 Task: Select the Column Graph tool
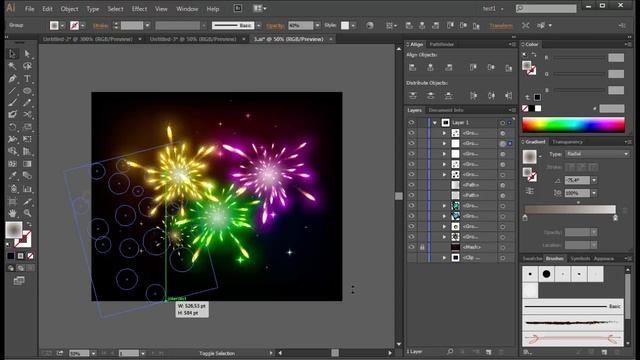(27, 189)
